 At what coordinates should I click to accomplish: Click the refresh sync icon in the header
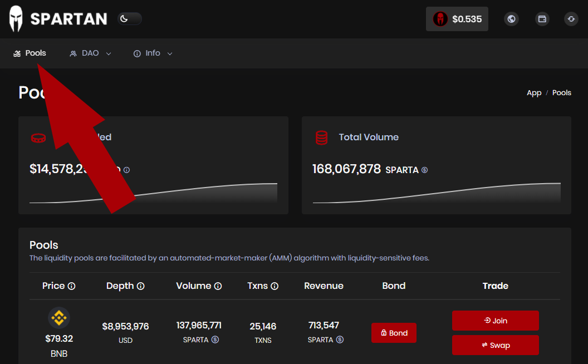point(571,19)
